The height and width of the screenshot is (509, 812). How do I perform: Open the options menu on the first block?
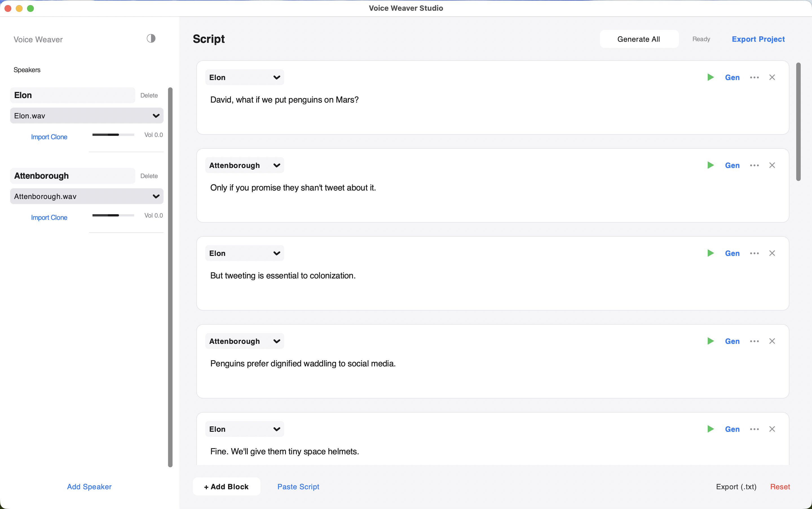(754, 77)
